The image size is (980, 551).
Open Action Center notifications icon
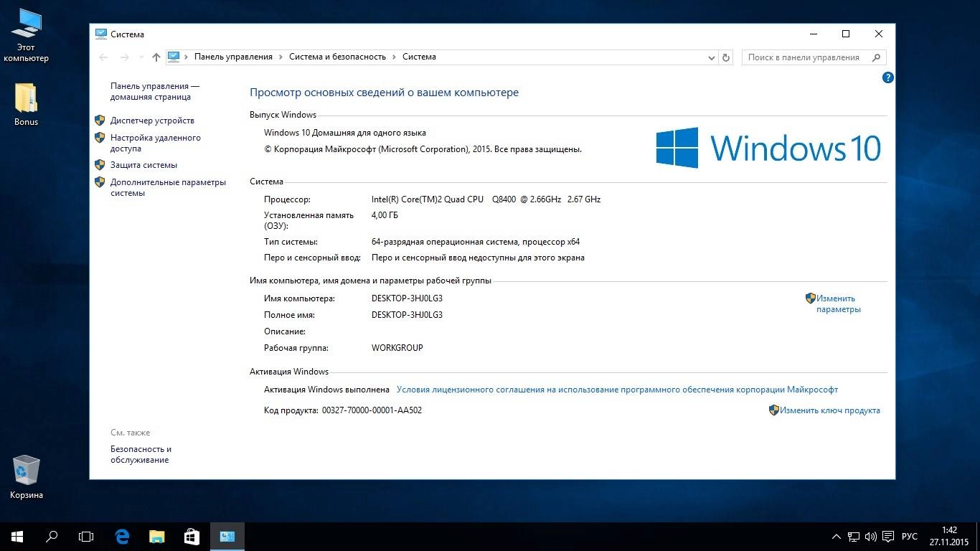888,537
